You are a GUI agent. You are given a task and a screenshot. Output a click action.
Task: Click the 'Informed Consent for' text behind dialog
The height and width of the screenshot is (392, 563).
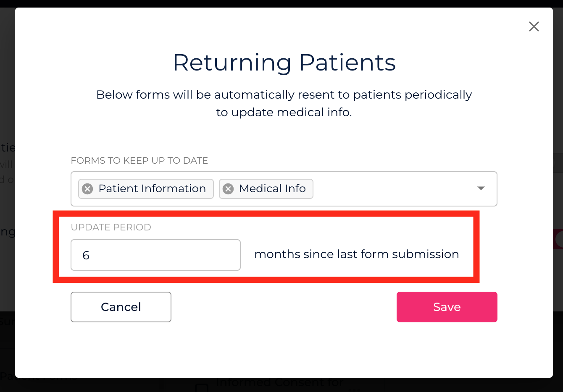[x=279, y=383]
